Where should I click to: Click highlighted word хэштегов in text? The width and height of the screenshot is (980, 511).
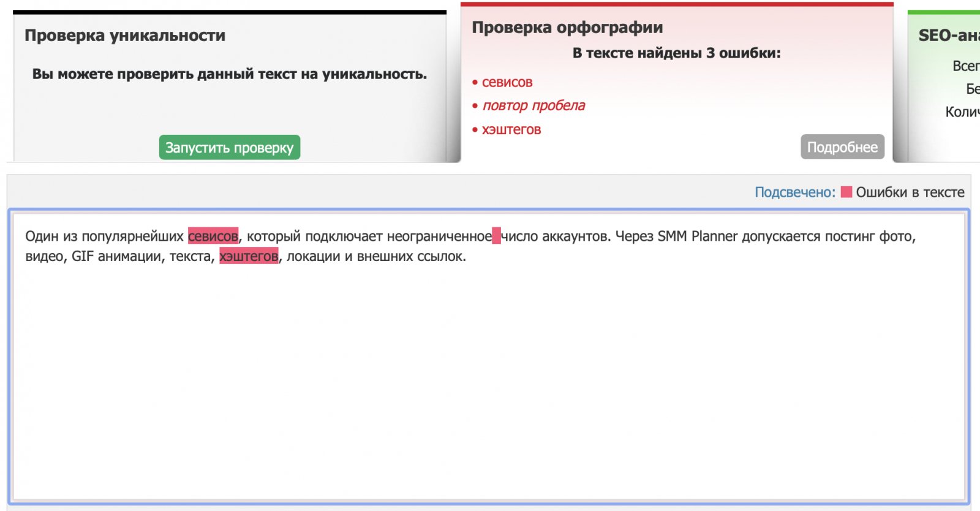249,256
